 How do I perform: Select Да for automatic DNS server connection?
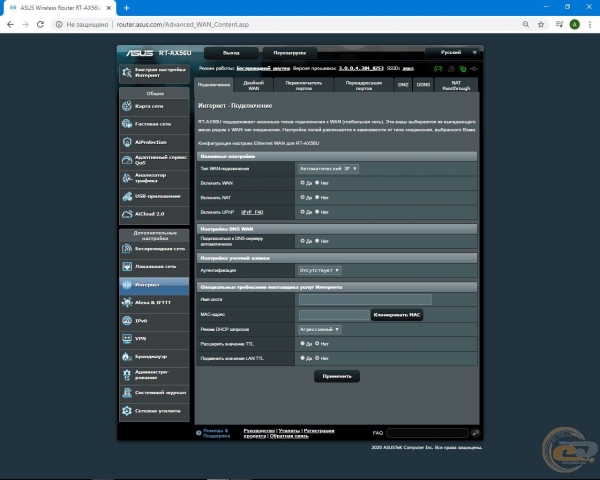[x=302, y=241]
